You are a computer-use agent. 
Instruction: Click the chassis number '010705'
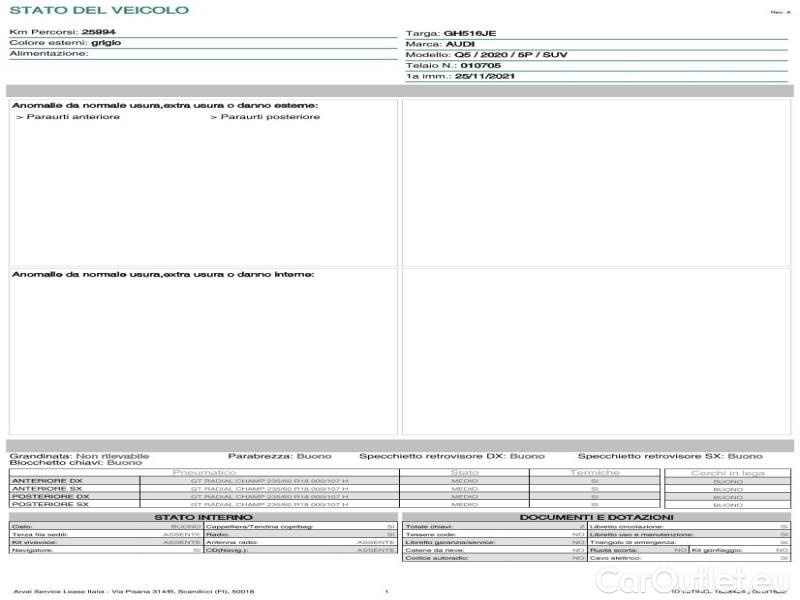point(481,66)
